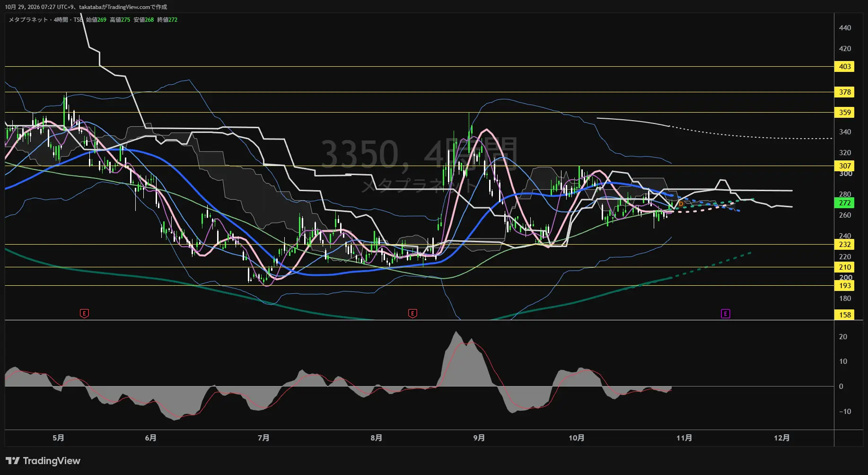Open the purple upcoming earnings E marker
Screen dimensions: 868x475
point(725,314)
